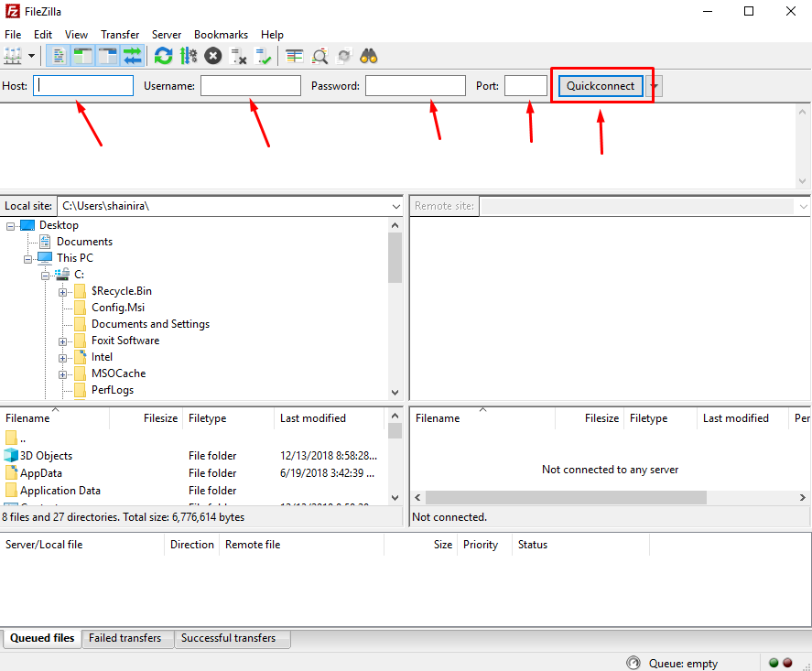Open the processing queue toggle icon
812x671 pixels.
tap(189, 56)
